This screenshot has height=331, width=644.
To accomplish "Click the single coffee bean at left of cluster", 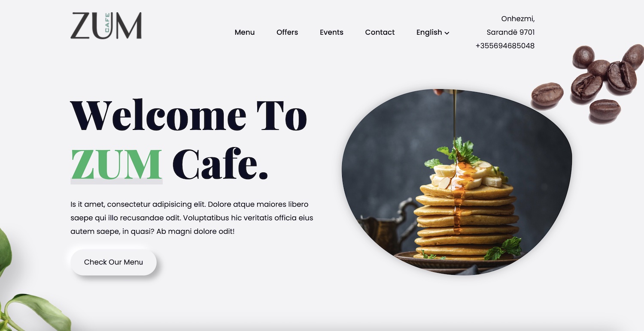I will (x=547, y=94).
